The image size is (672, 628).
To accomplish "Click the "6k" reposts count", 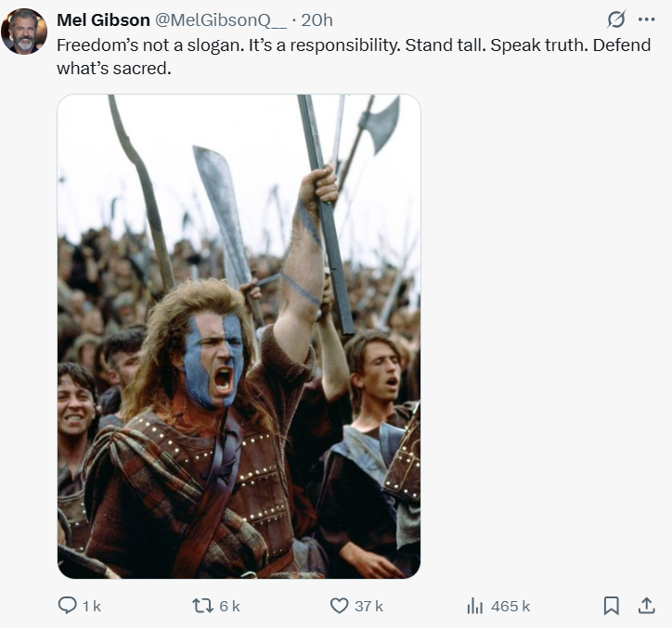I will point(229,606).
